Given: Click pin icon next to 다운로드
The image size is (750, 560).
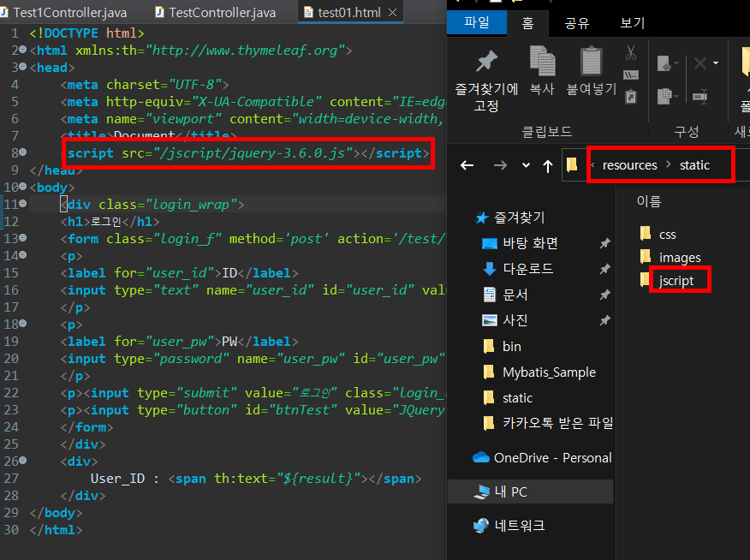Looking at the screenshot, I should (605, 269).
